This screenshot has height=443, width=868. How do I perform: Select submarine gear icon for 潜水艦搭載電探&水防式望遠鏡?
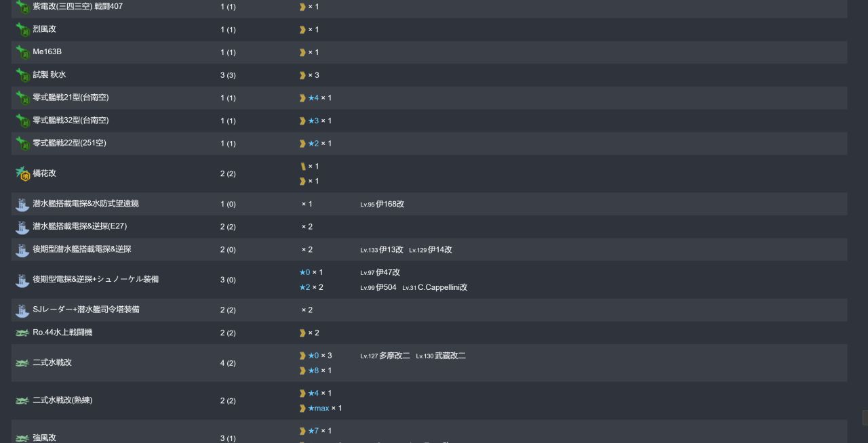(x=22, y=204)
